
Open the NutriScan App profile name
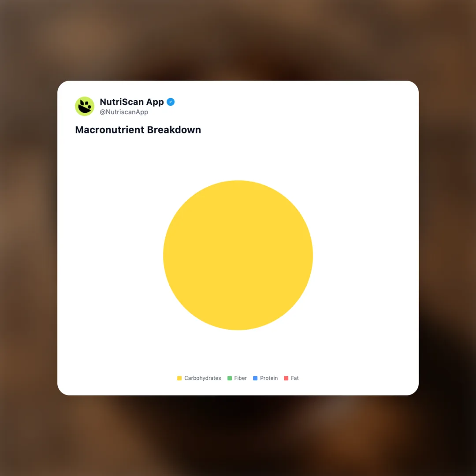132,102
